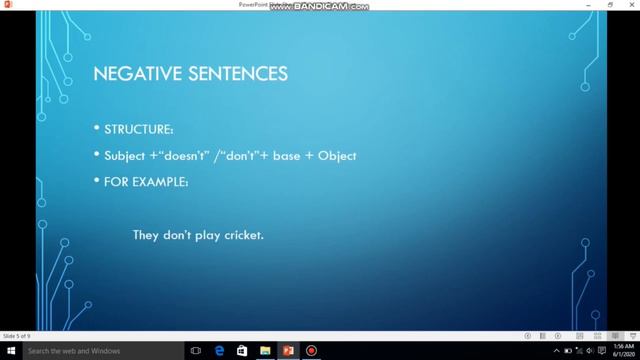Open the volume tray icon
The width and height of the screenshot is (640, 360).
590,351
